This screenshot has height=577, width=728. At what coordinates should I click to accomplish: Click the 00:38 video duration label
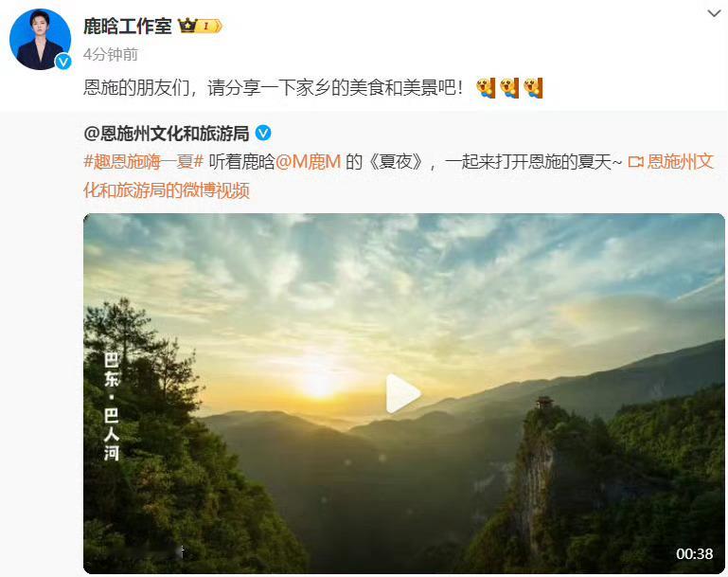tap(694, 553)
